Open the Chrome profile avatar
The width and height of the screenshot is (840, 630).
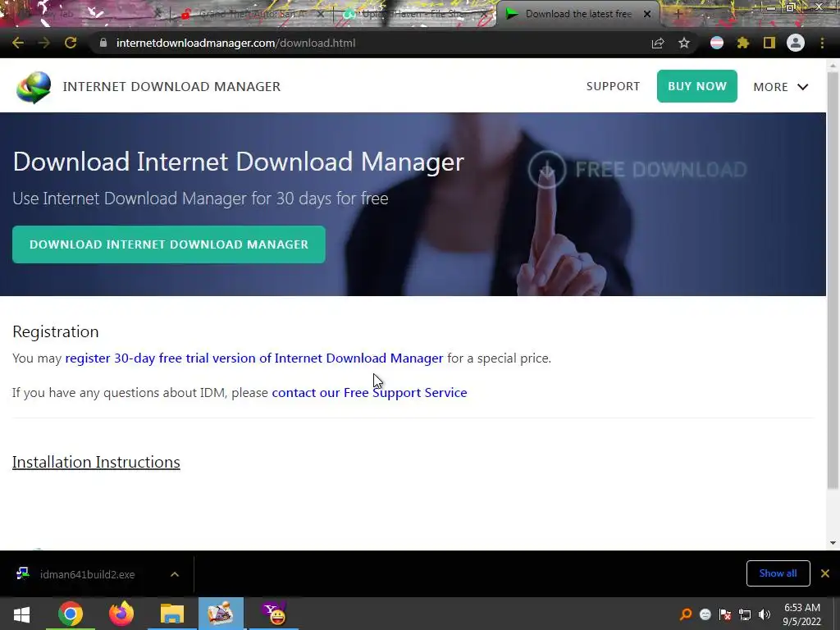point(796,43)
